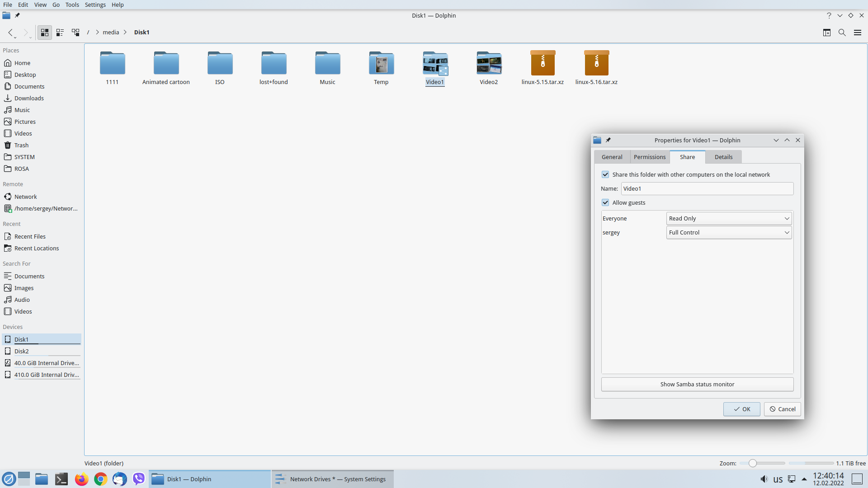868x488 pixels.
Task: Switch to Details tree view mode
Action: [75, 33]
